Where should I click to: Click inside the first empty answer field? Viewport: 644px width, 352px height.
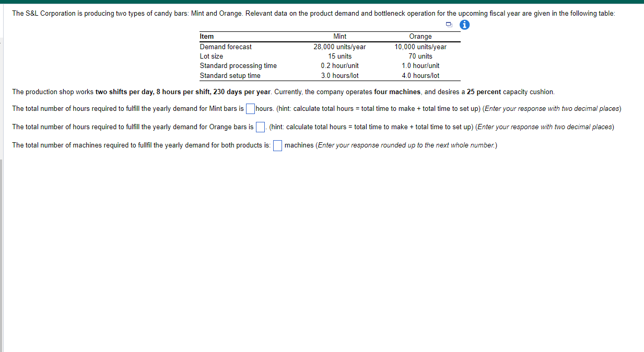(250, 108)
